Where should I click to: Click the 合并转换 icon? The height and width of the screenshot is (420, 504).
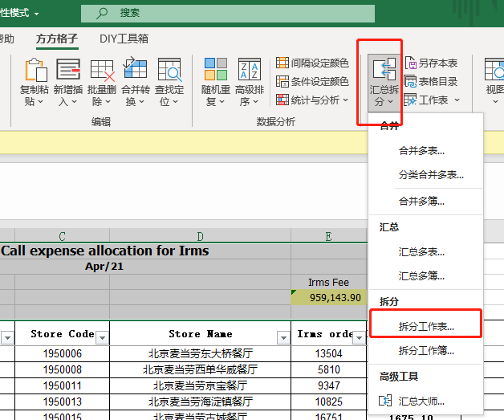(x=135, y=68)
